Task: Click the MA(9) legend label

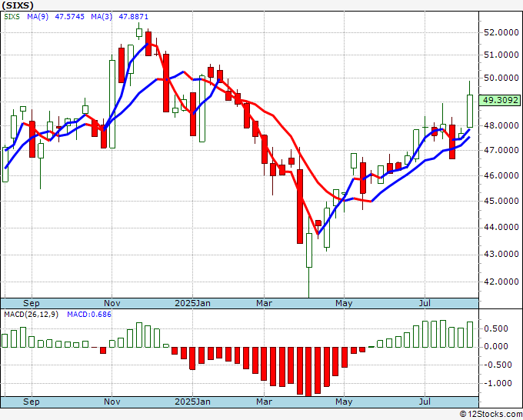Action: 38,17
